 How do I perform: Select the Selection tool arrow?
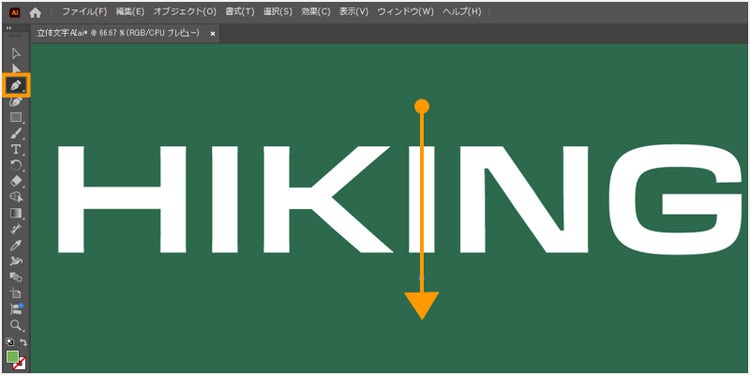coord(16,54)
